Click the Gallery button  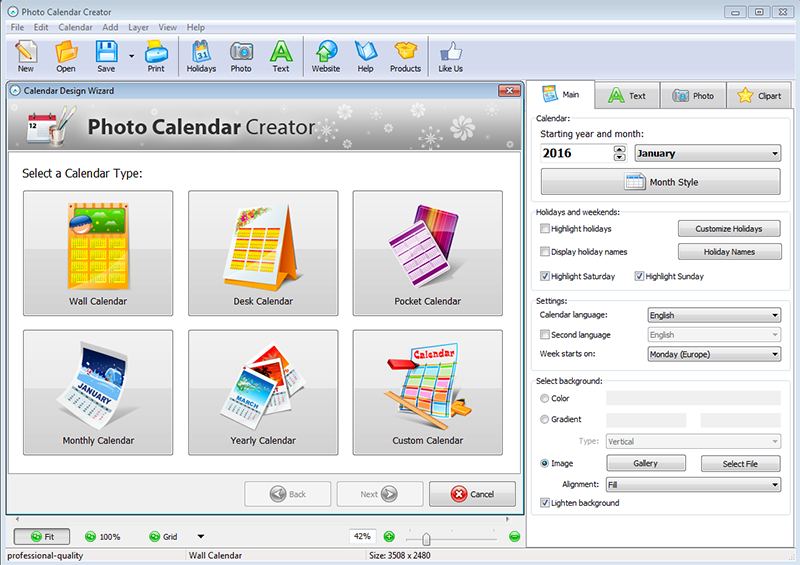(646, 463)
